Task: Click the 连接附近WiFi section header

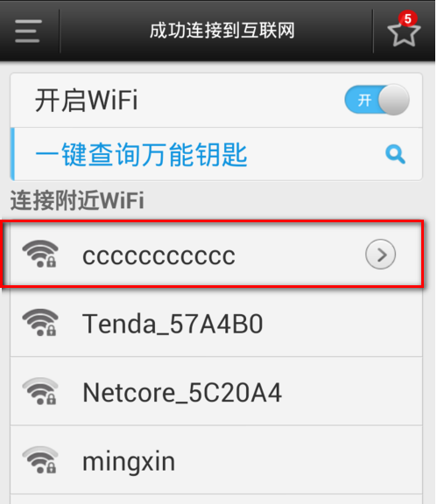Action: coord(77,200)
